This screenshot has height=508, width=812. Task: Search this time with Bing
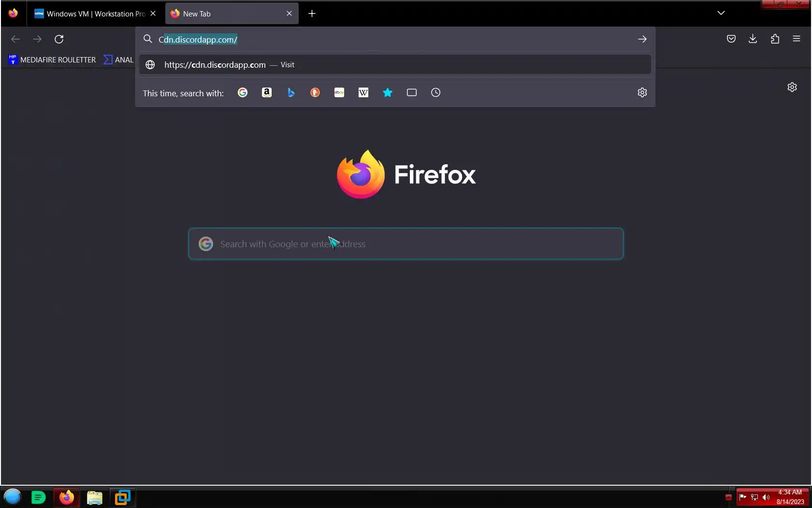coord(291,92)
